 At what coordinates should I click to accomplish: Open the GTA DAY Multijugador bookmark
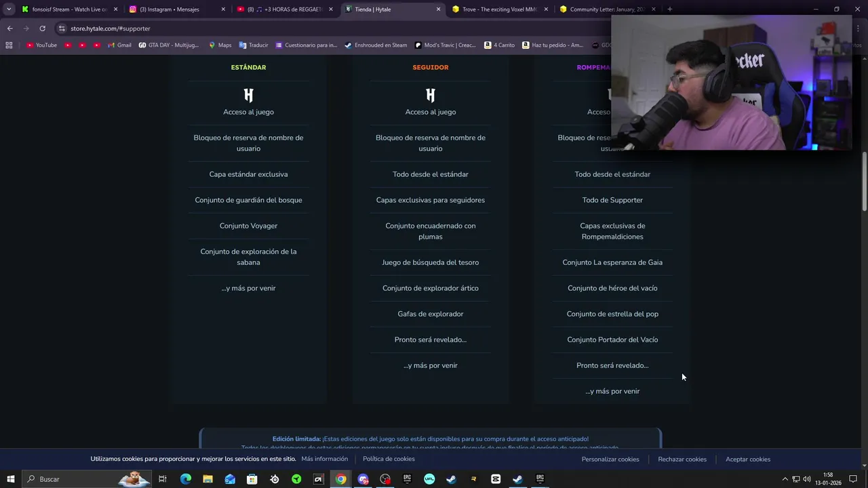coord(169,45)
